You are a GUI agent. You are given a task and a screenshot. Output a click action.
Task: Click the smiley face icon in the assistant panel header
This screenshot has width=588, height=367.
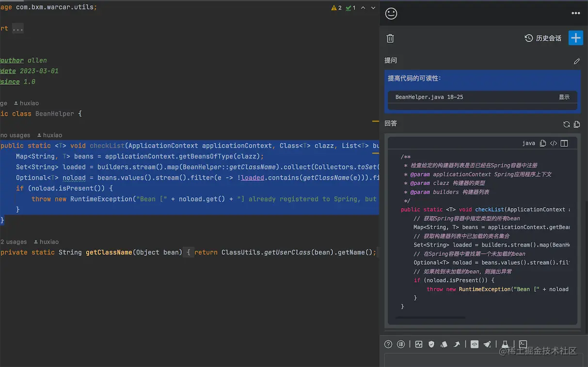(x=391, y=14)
